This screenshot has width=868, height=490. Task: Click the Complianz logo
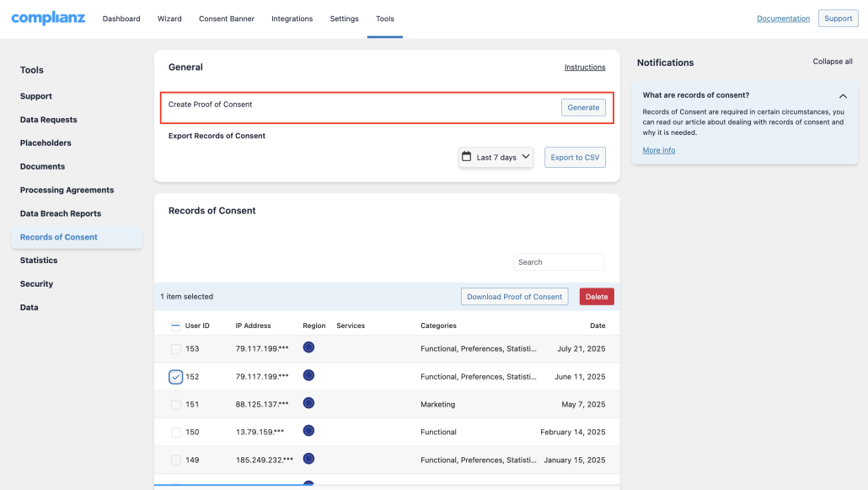(48, 18)
